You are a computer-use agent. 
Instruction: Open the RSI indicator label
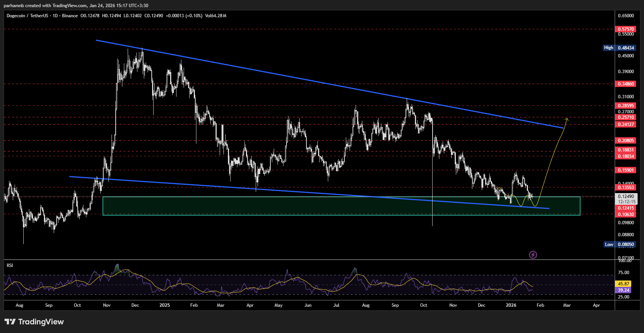click(10, 265)
